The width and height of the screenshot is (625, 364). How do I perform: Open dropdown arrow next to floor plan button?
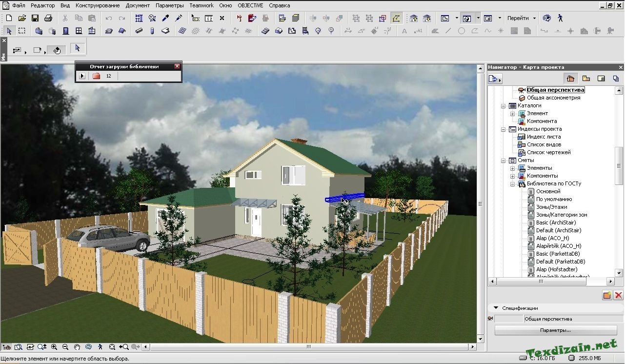[x=457, y=18]
